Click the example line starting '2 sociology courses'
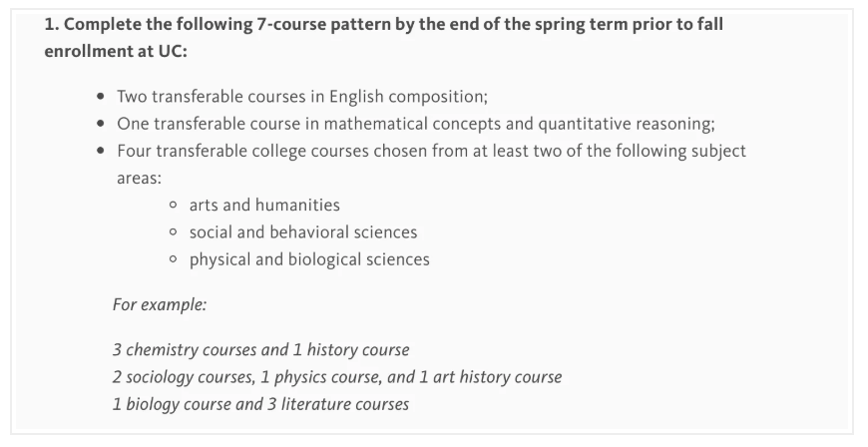The image size is (868, 447). [337, 377]
